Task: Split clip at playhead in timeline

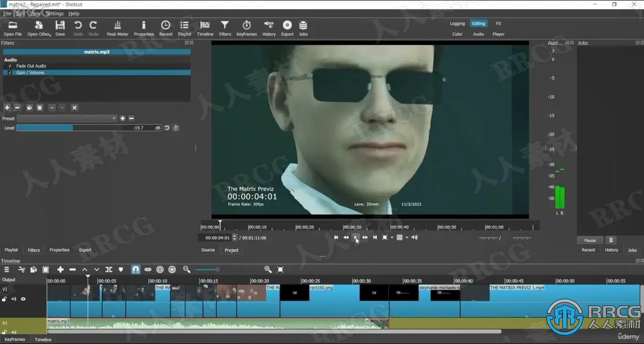Action: tap(109, 269)
